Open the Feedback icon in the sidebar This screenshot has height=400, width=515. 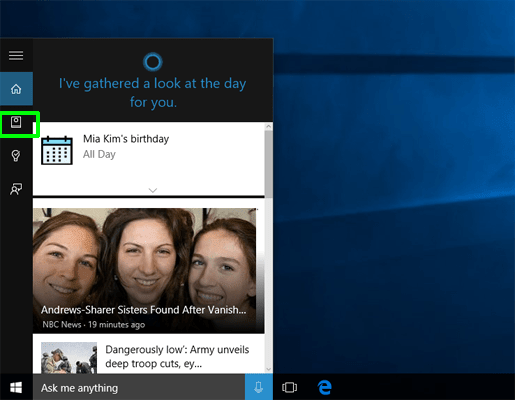[x=16, y=189]
